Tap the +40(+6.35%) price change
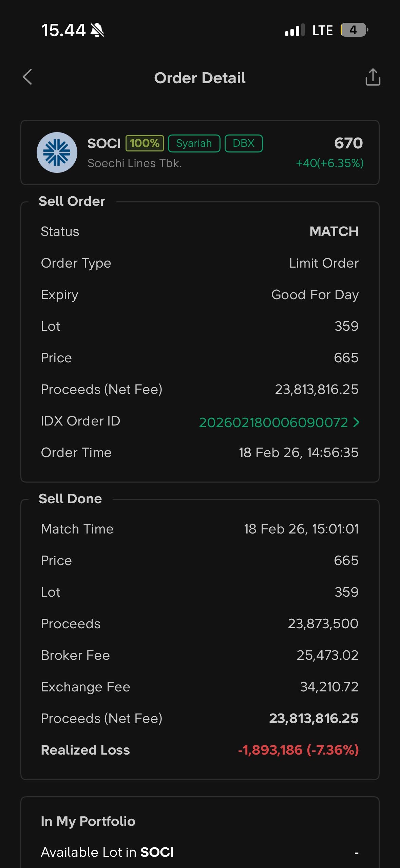This screenshot has height=868, width=400. click(x=329, y=163)
